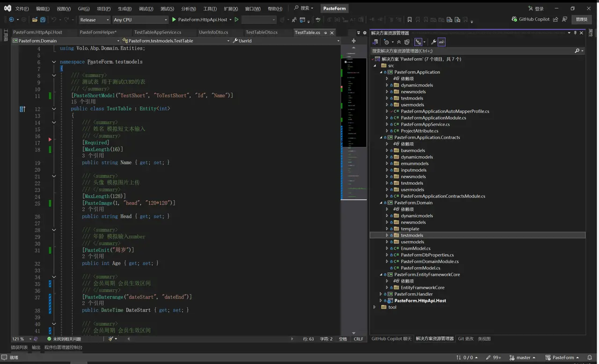Click the open file folder icon
This screenshot has height=364, width=599.
pos(35,20)
